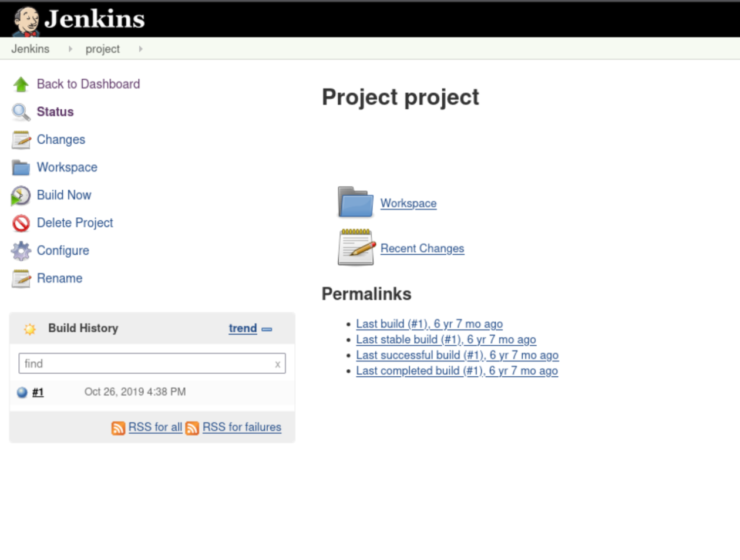Go Back to Dashboard
740x560 pixels.
(x=89, y=84)
